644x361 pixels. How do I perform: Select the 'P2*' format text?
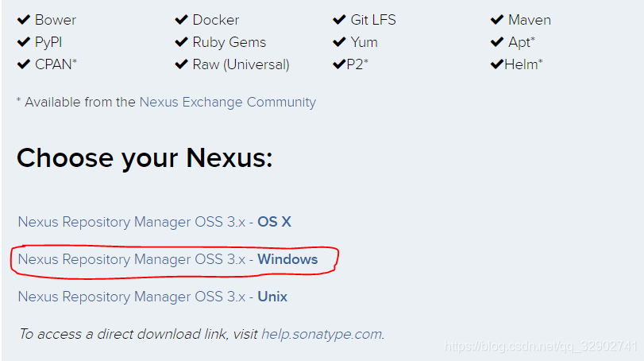coord(357,64)
